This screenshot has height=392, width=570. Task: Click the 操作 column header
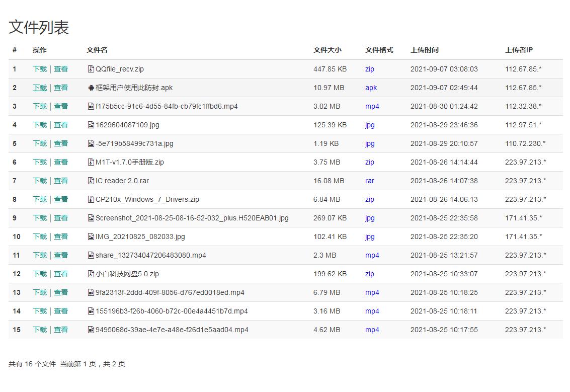(40, 50)
